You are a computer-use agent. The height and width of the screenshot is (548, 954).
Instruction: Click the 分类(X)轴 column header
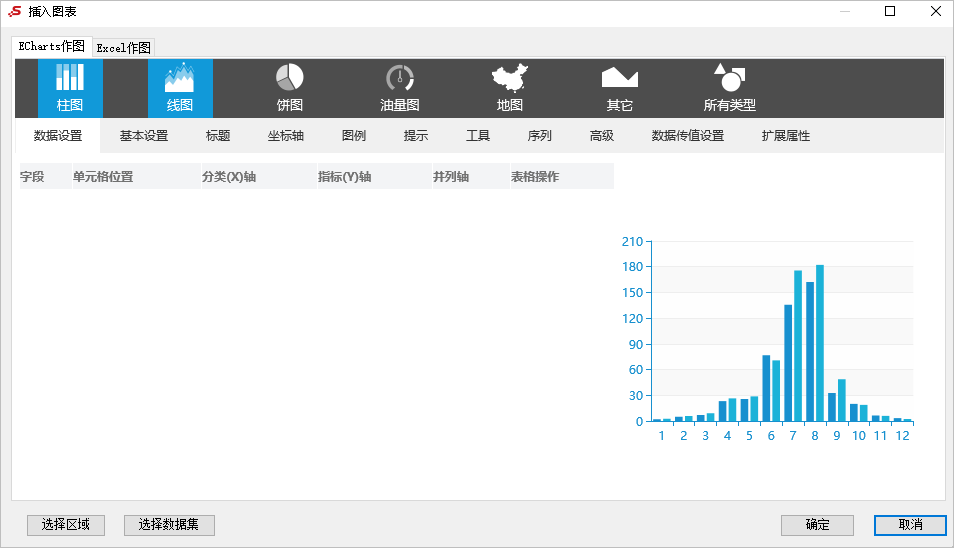pyautogui.click(x=259, y=176)
